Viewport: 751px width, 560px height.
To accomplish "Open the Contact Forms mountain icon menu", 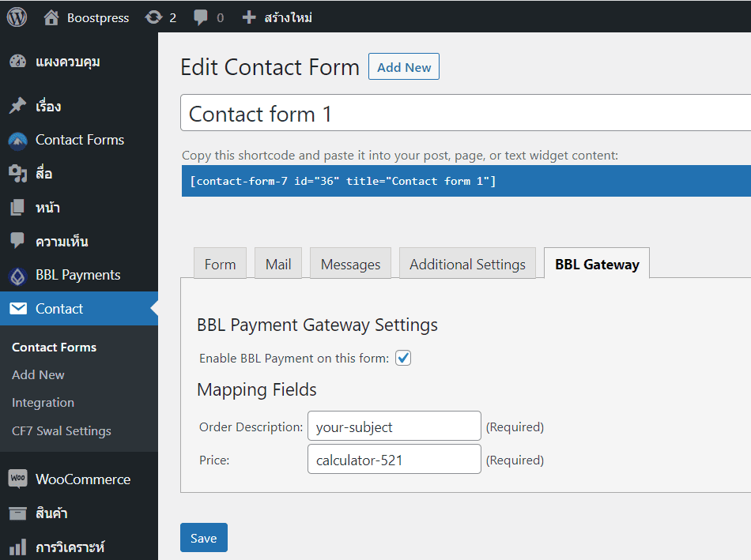I will 17,141.
